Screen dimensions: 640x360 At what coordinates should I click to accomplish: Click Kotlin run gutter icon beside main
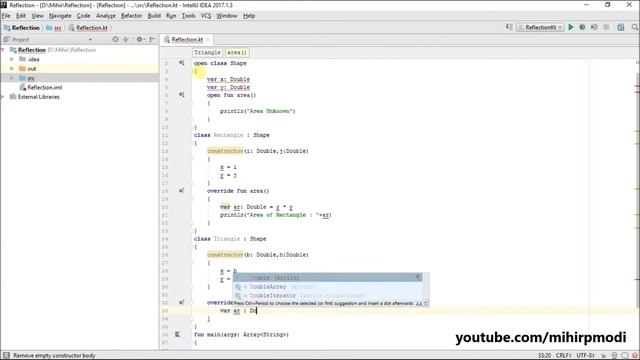[178, 334]
